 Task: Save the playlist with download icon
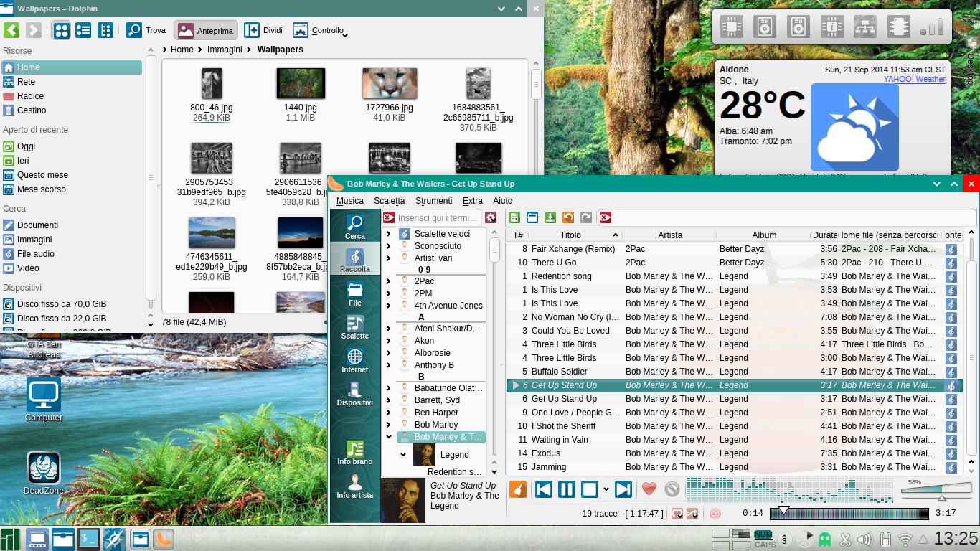pos(550,217)
